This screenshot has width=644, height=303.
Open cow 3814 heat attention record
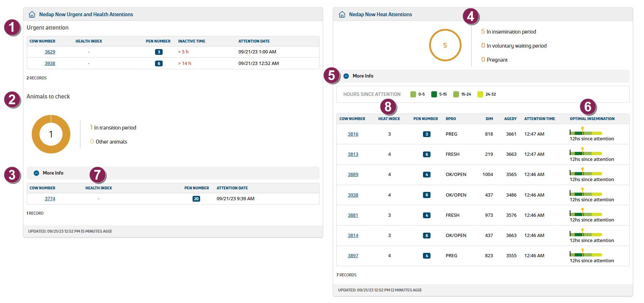[353, 236]
